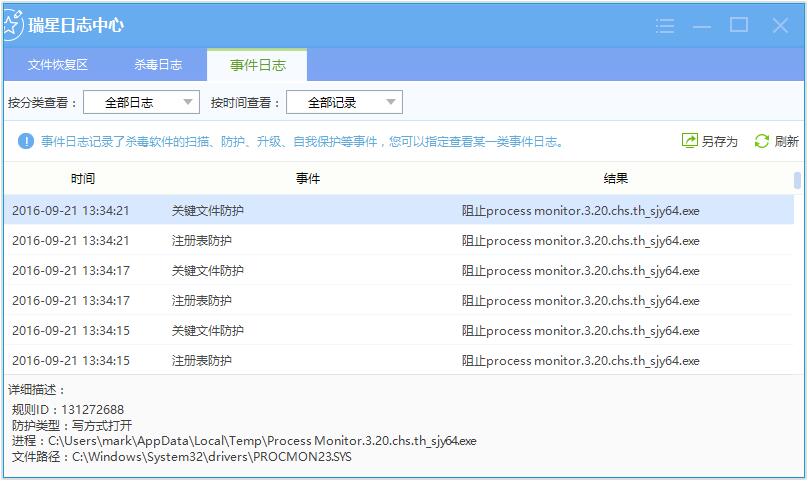The width and height of the screenshot is (808, 481).
Task: Select 13:34:21 注册表防护 log row
Action: click(399, 240)
